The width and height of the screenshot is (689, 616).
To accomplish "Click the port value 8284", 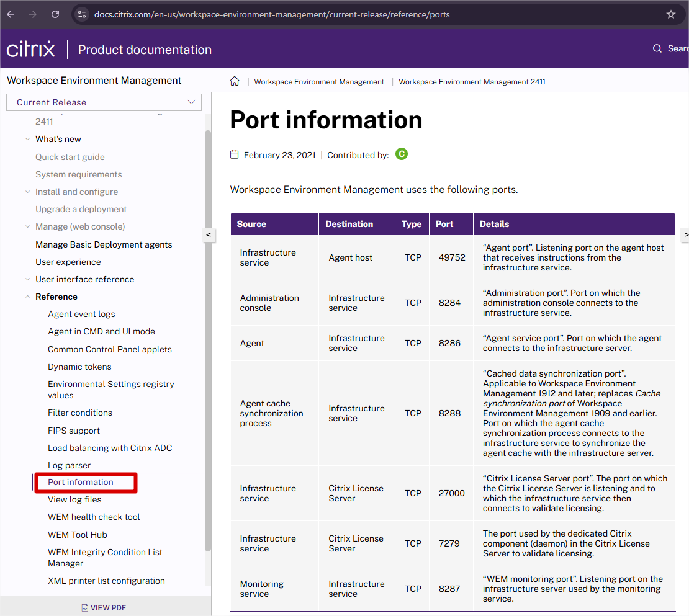I will [x=449, y=303].
